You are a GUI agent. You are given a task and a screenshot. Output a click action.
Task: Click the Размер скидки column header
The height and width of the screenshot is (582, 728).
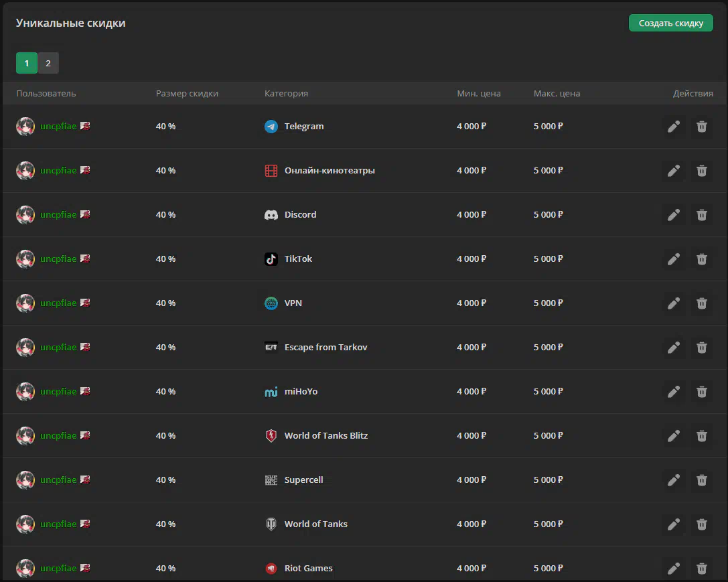click(x=187, y=93)
